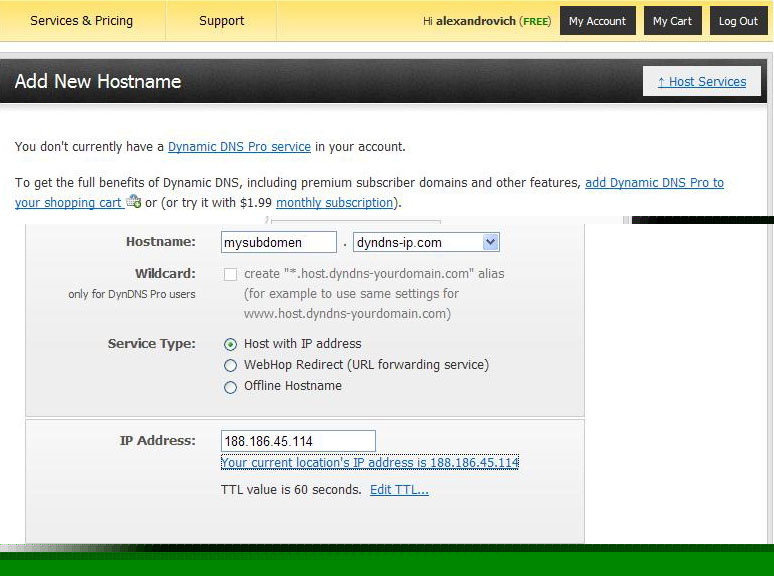This screenshot has width=774, height=576.
Task: Open My Cart
Action: pos(672,21)
